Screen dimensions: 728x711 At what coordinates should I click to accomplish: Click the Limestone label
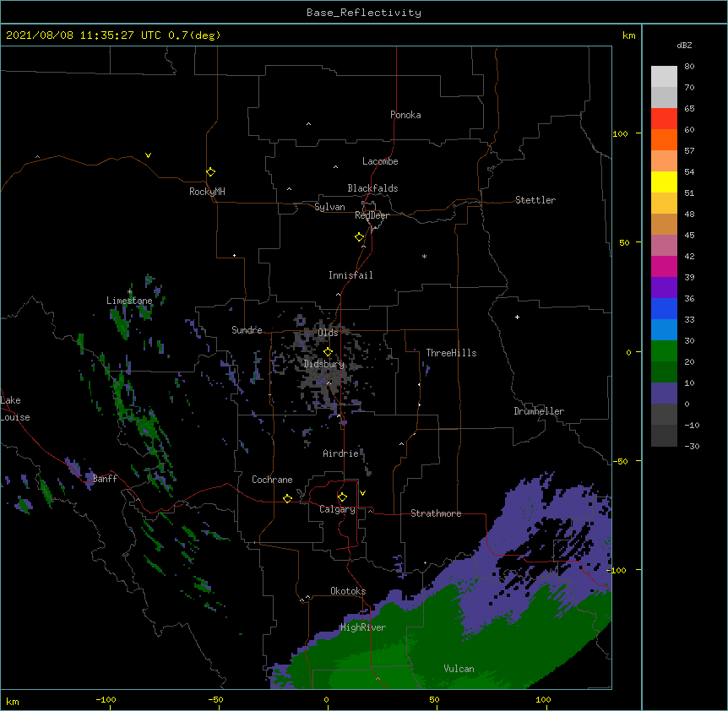coord(129,301)
